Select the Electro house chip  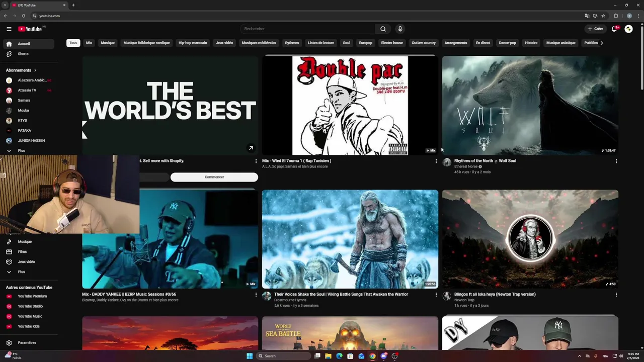coord(392,43)
